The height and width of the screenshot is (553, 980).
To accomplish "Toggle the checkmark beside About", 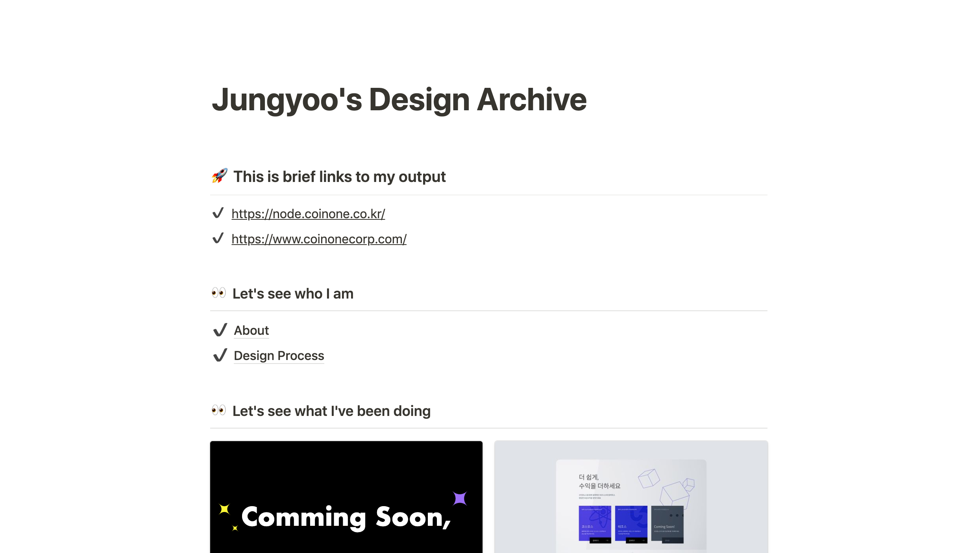I will click(x=220, y=330).
